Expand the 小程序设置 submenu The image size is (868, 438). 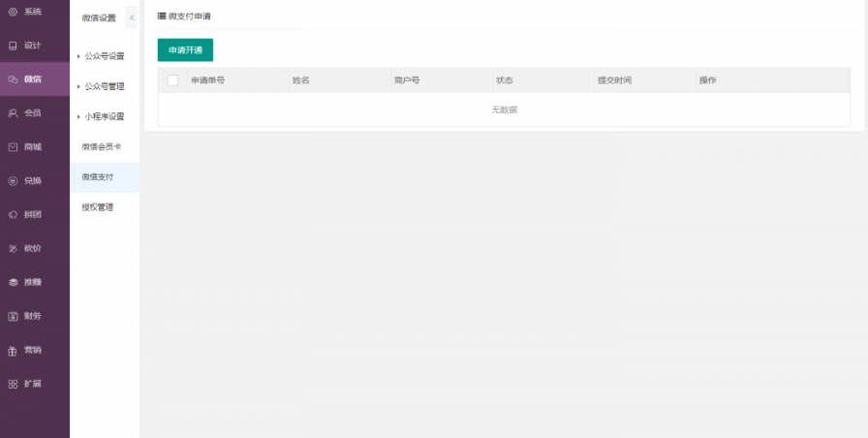(x=104, y=116)
